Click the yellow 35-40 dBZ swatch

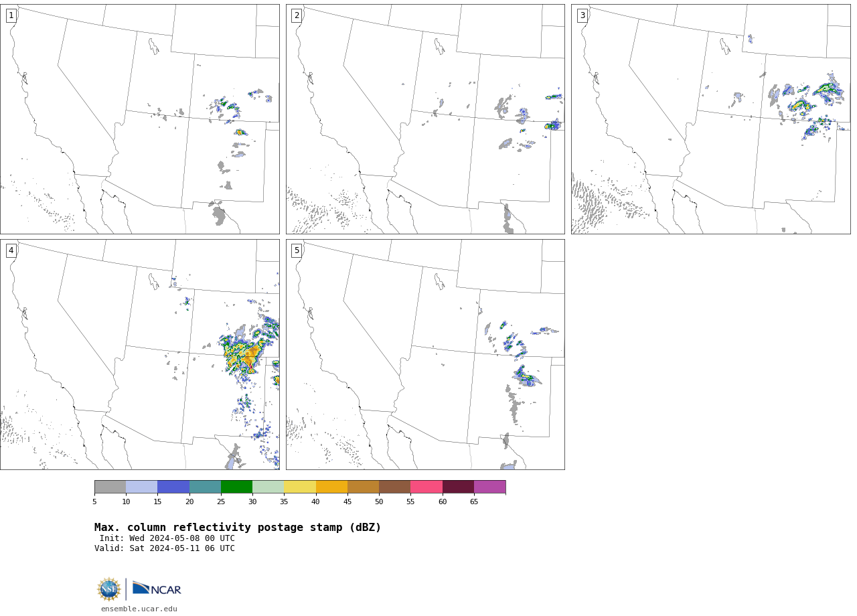click(x=300, y=487)
